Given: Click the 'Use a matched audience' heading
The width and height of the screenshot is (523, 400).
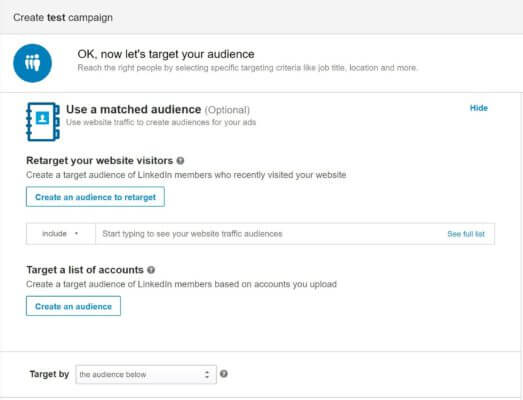Looking at the screenshot, I should pyautogui.click(x=133, y=109).
